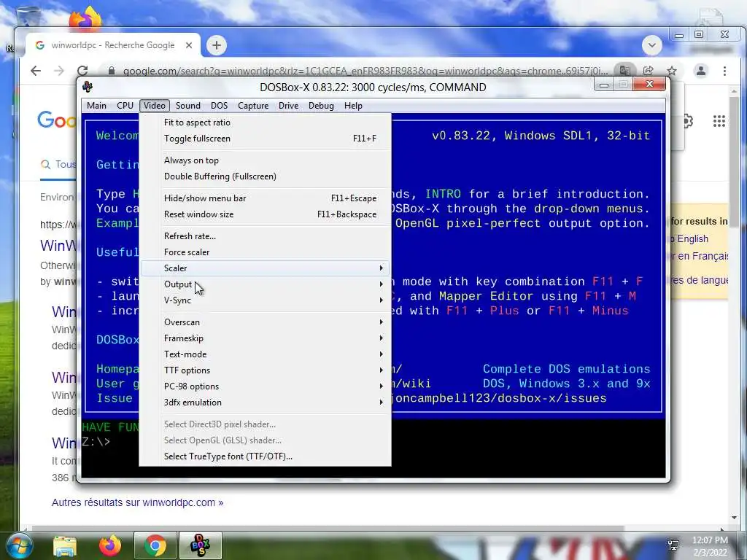Viewport: 747px width, 560px height.
Task: Open Windows Start button
Action: click(x=18, y=545)
